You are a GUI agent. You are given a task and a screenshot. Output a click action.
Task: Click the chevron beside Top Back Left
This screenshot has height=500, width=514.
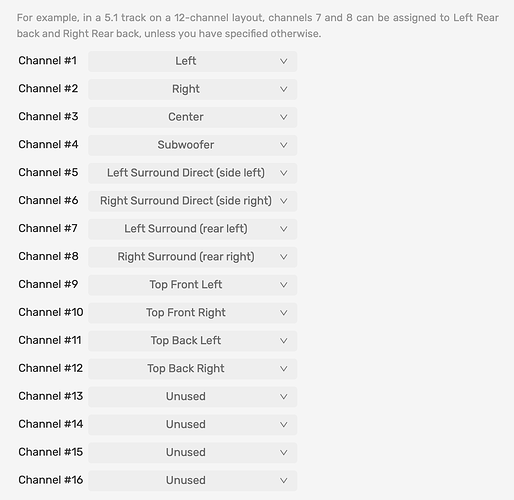coord(284,341)
